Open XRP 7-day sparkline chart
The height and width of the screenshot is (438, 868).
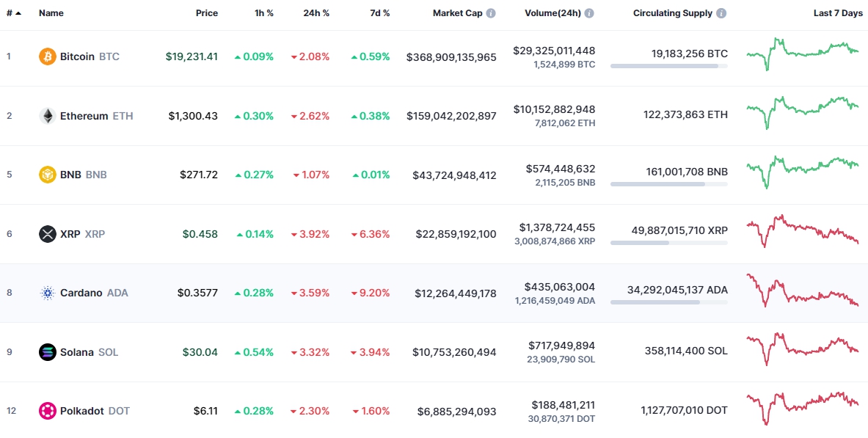(803, 231)
